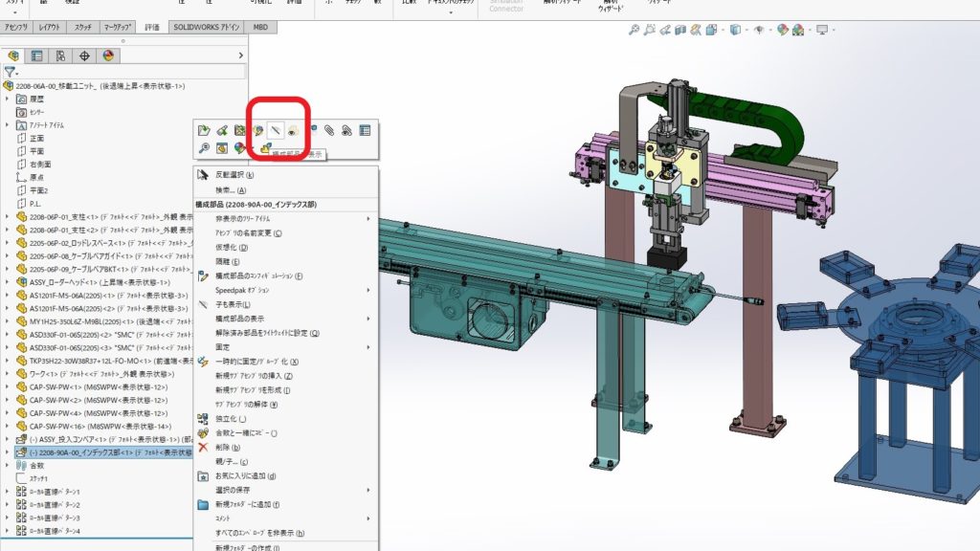This screenshot has height=551, width=980.
Task: Expand the 履歴 history tree node
Action: (8, 99)
